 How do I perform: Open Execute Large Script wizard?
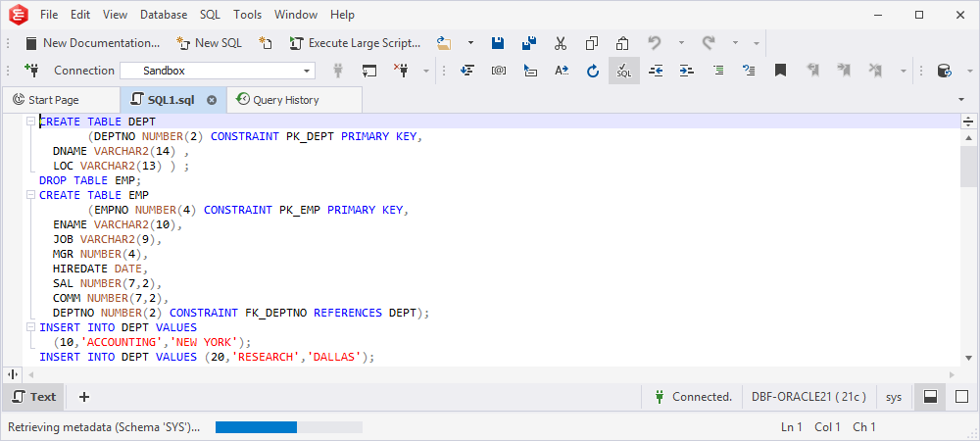(355, 43)
